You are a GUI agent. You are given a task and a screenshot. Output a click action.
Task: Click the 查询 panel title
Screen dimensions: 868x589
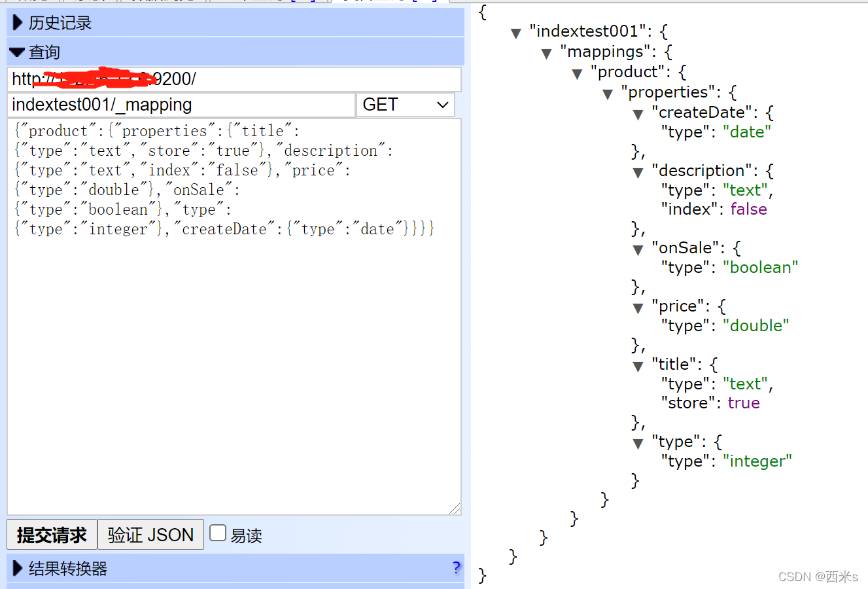coord(44,52)
